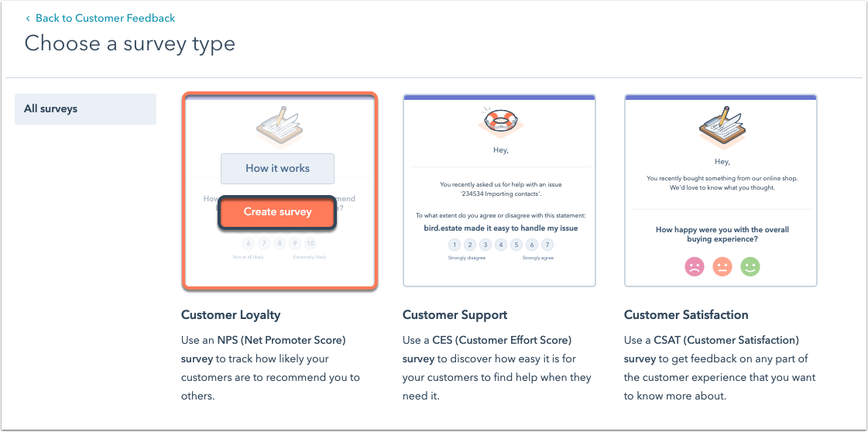Select rating 1 on the CES scale
The height and width of the screenshot is (432, 868).
point(454,245)
